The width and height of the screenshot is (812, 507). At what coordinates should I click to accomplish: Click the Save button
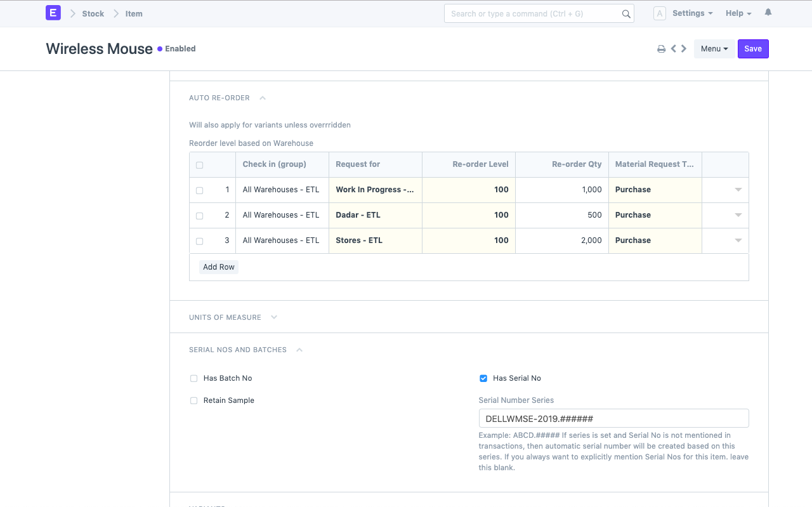(x=753, y=49)
